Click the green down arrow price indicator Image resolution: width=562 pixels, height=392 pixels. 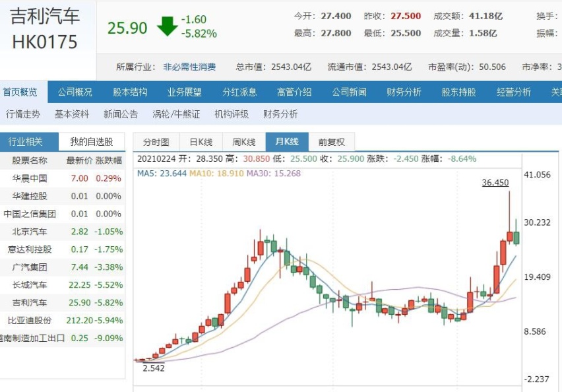click(x=167, y=26)
